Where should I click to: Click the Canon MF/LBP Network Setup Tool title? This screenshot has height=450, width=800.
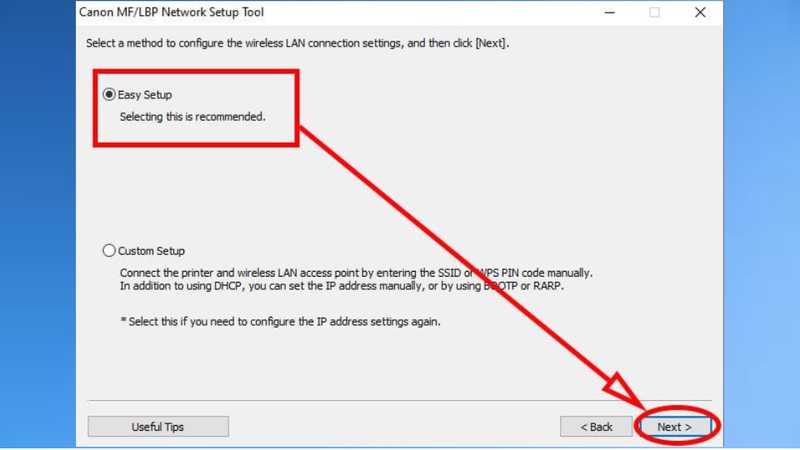coord(171,12)
